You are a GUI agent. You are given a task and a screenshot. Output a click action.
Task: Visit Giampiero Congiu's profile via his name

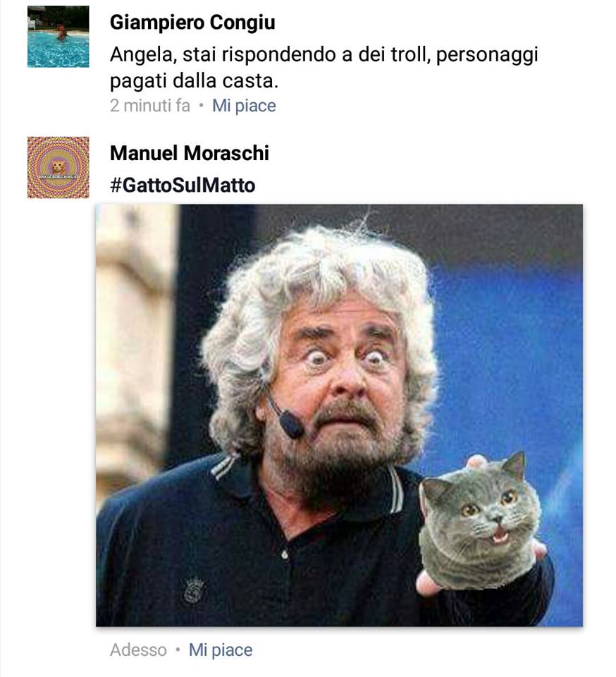(192, 23)
